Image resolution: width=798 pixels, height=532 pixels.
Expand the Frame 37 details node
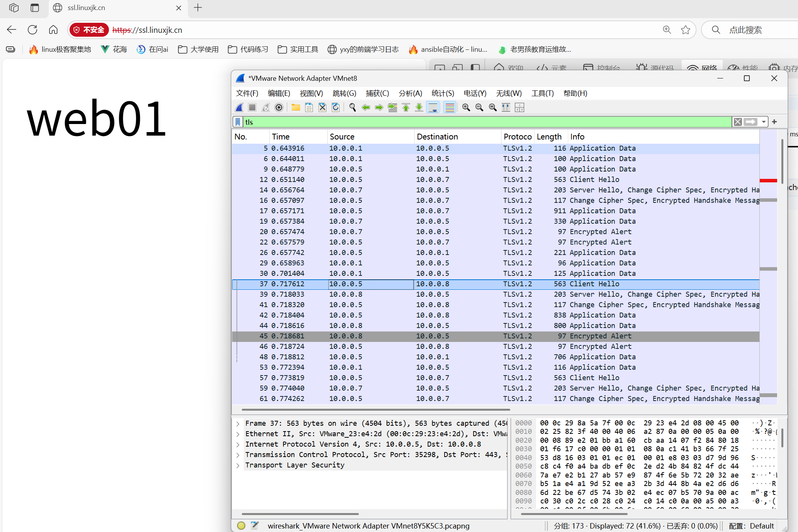238,423
